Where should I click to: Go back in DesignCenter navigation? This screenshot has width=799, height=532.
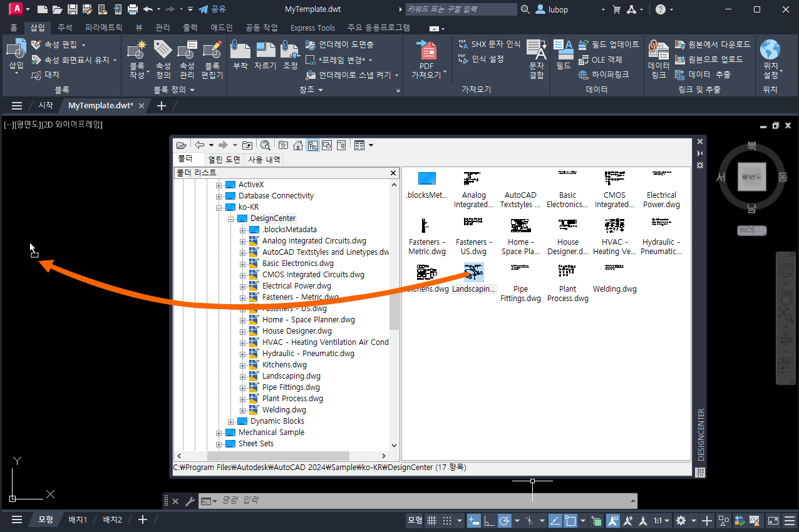tap(200, 145)
